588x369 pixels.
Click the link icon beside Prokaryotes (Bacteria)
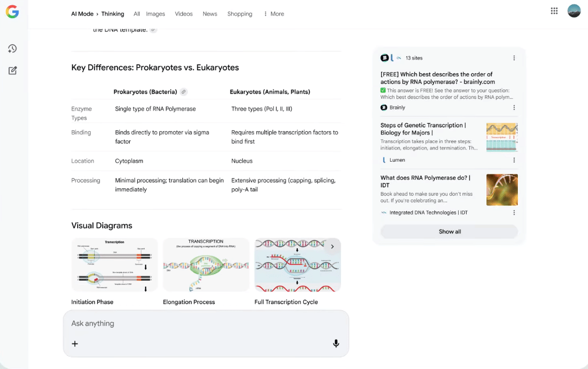point(183,92)
